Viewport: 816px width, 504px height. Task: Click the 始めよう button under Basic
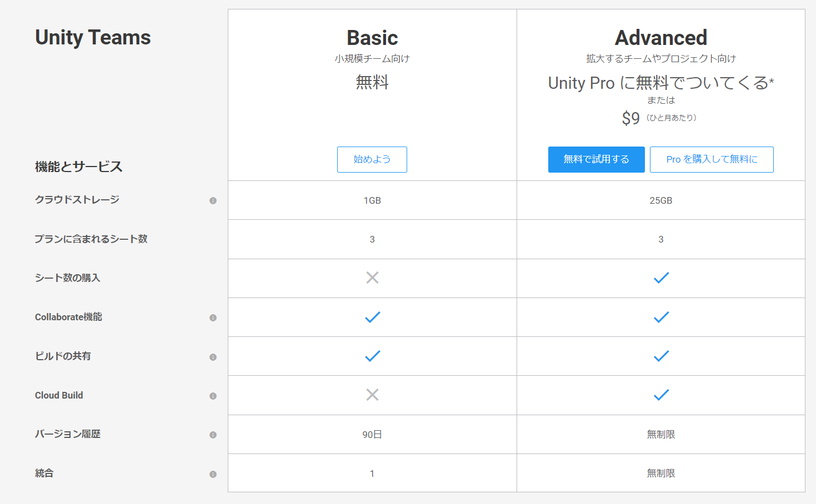pos(372,159)
